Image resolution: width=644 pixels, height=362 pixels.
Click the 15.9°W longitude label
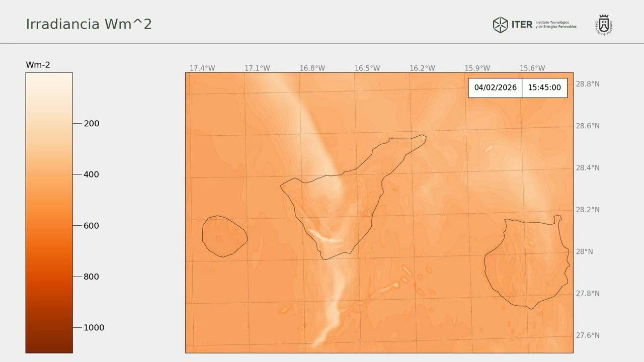477,68
